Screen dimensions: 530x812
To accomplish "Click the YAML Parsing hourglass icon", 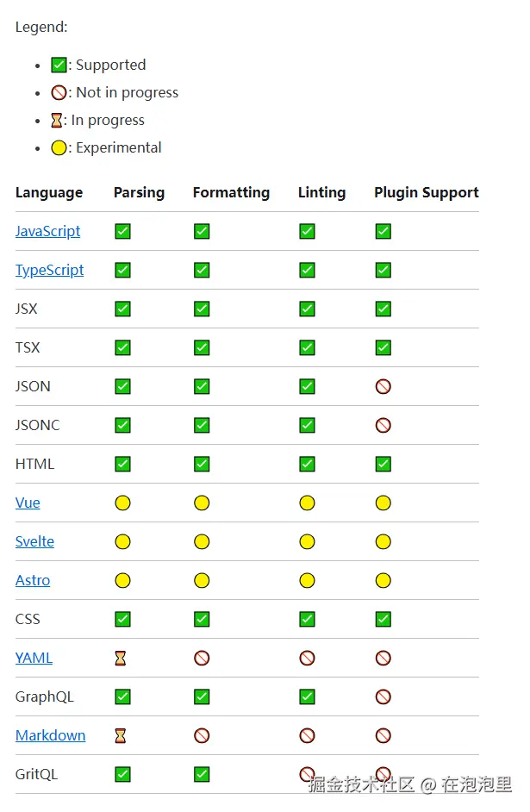I will [121, 658].
